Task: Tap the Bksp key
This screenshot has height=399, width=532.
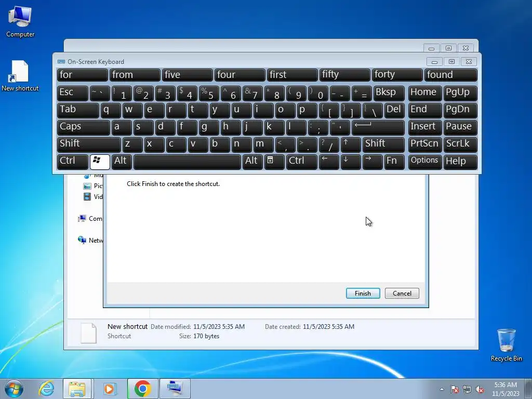Action: click(389, 93)
